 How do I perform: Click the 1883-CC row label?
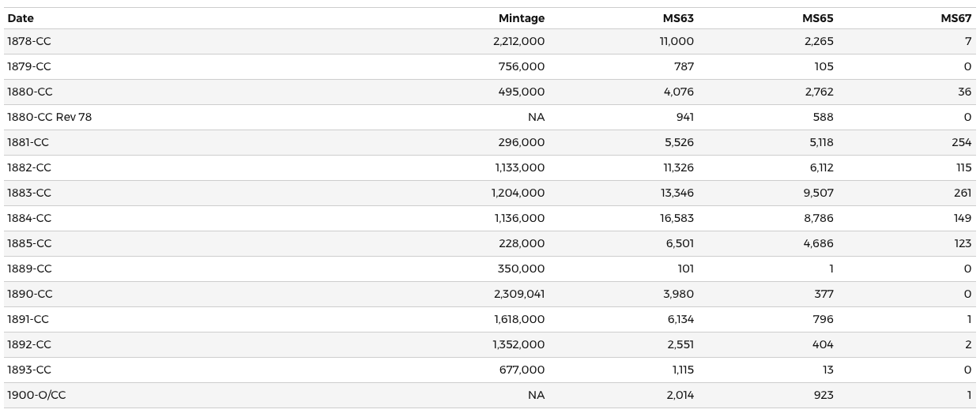28,193
